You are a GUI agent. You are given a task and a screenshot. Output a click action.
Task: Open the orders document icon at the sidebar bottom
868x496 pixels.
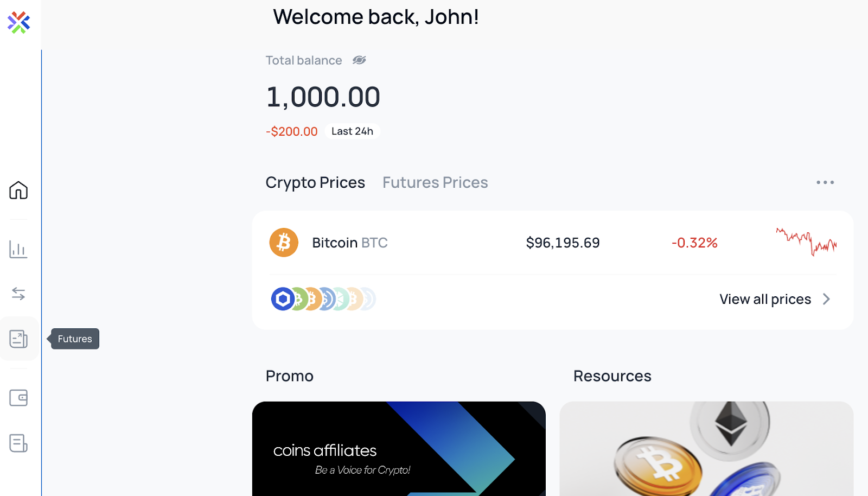point(18,443)
